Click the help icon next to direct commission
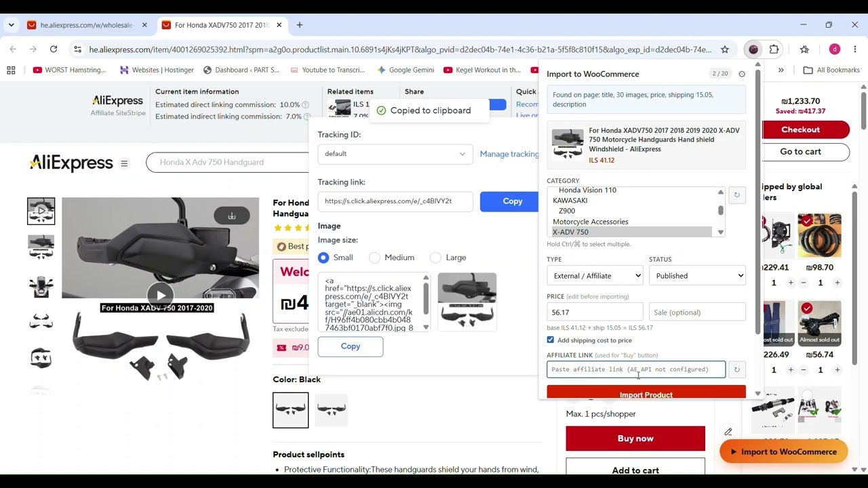868x488 pixels. coord(305,104)
